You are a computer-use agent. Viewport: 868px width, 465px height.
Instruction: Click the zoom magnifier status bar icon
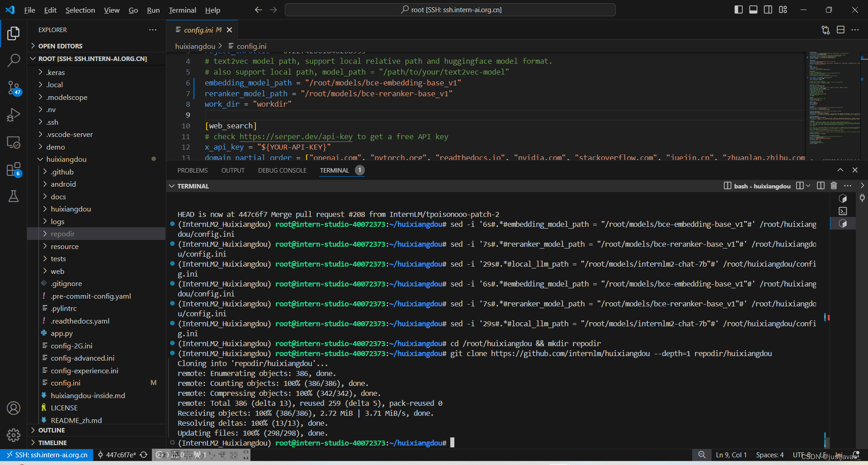coord(702,455)
